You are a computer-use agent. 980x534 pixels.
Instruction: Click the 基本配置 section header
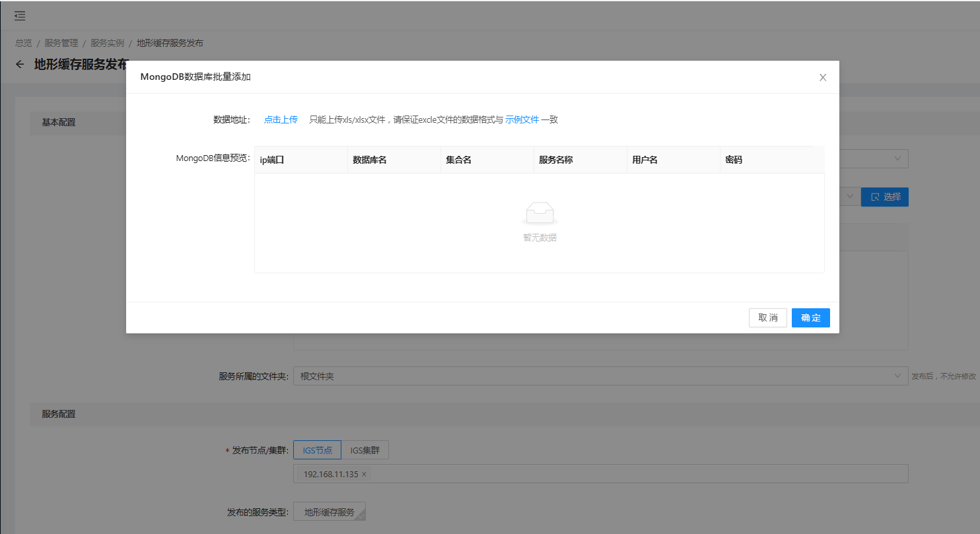coord(59,122)
